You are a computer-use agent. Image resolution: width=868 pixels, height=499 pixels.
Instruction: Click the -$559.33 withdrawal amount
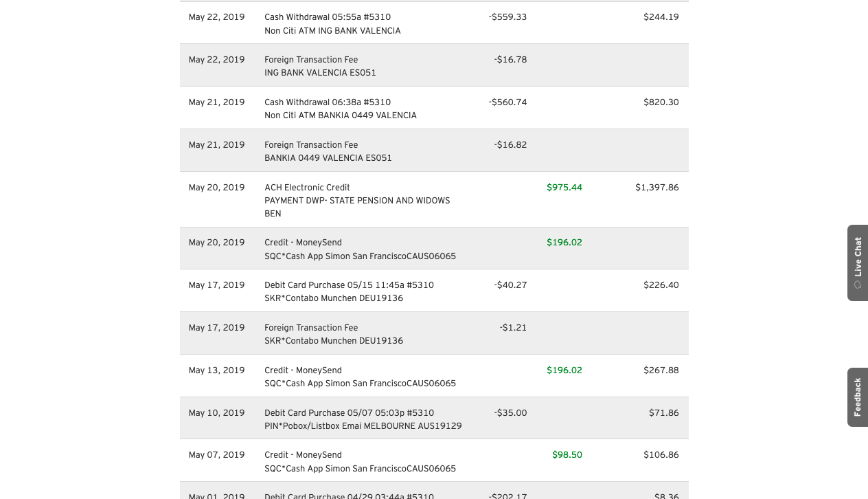pos(508,17)
